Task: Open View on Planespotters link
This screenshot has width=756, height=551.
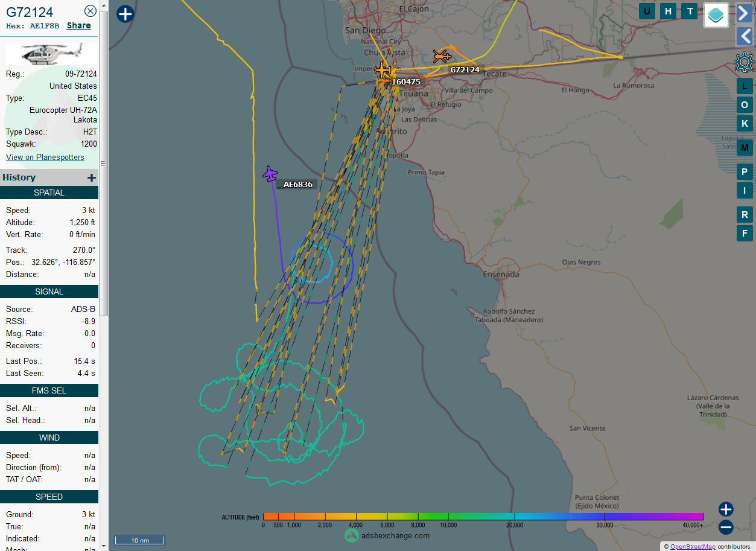Action: (x=45, y=157)
